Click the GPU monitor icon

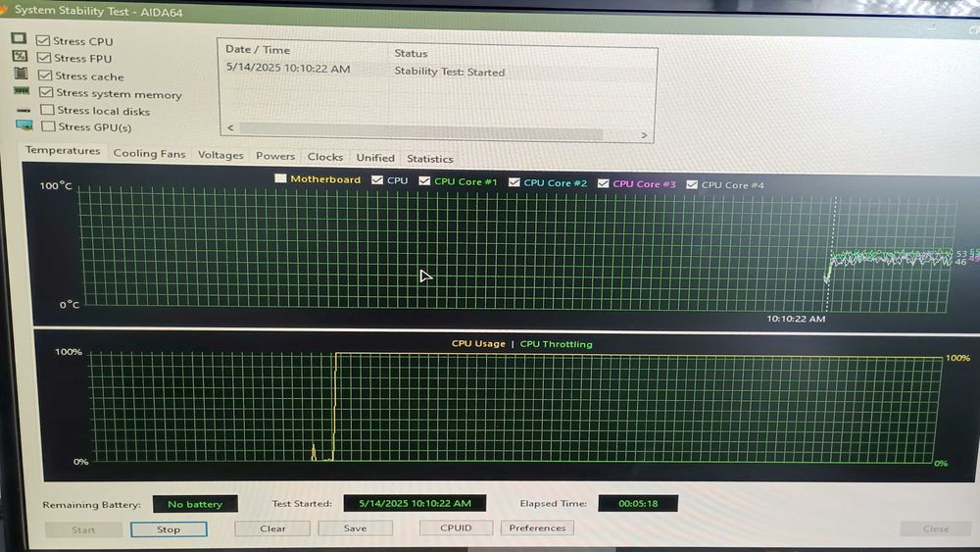[24, 125]
